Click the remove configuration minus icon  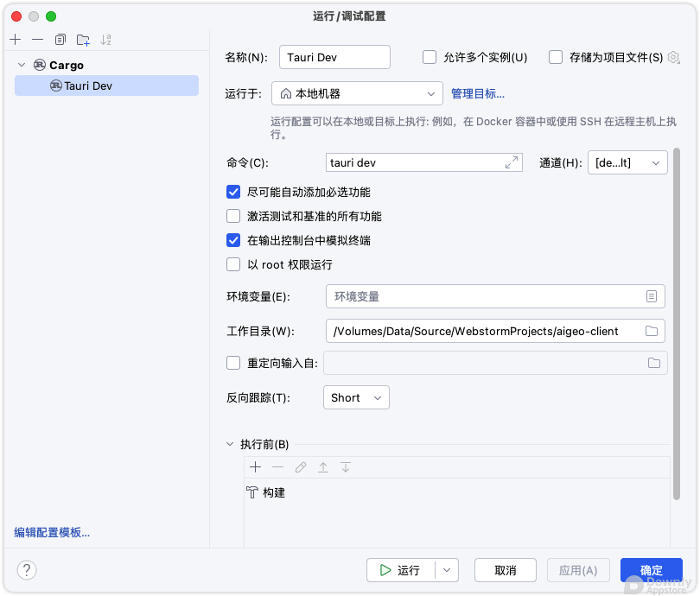click(x=37, y=40)
